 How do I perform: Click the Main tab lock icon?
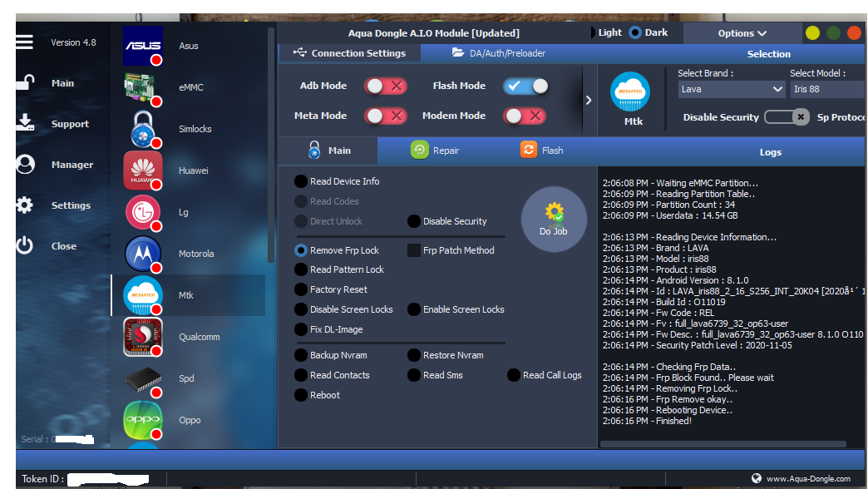[314, 150]
